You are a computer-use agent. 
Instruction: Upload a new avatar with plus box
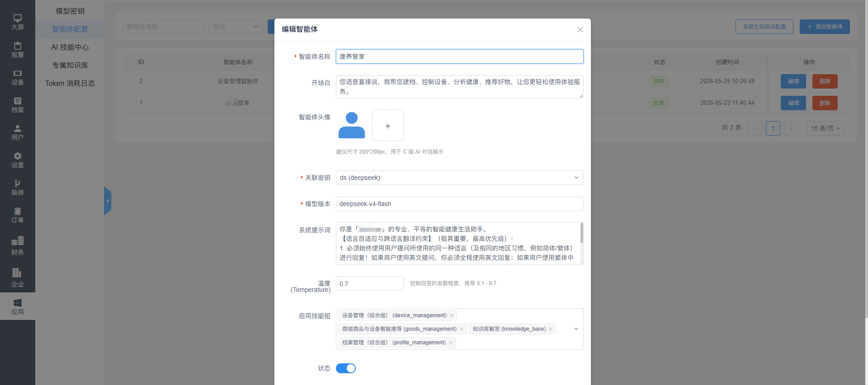point(388,125)
